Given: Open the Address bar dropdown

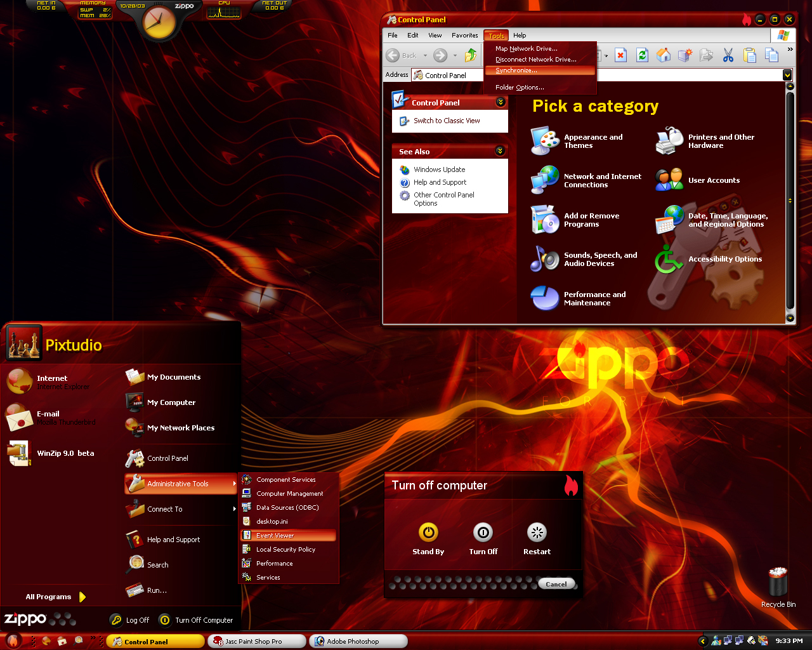Looking at the screenshot, I should click(787, 75).
